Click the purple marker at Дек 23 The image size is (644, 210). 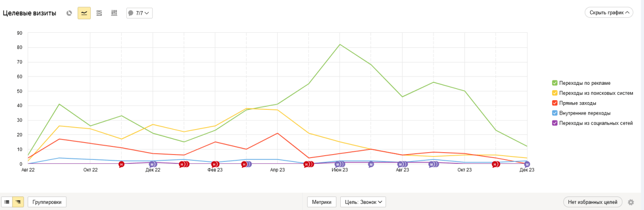527,164
